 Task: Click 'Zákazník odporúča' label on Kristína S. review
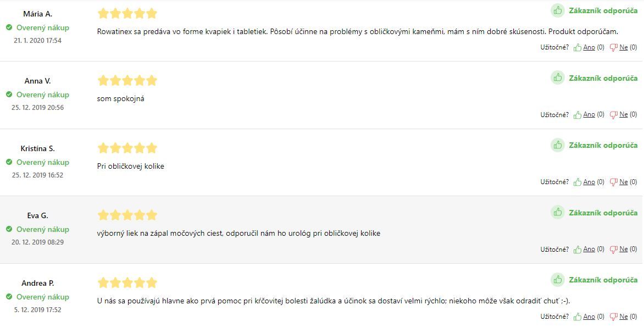pos(603,146)
